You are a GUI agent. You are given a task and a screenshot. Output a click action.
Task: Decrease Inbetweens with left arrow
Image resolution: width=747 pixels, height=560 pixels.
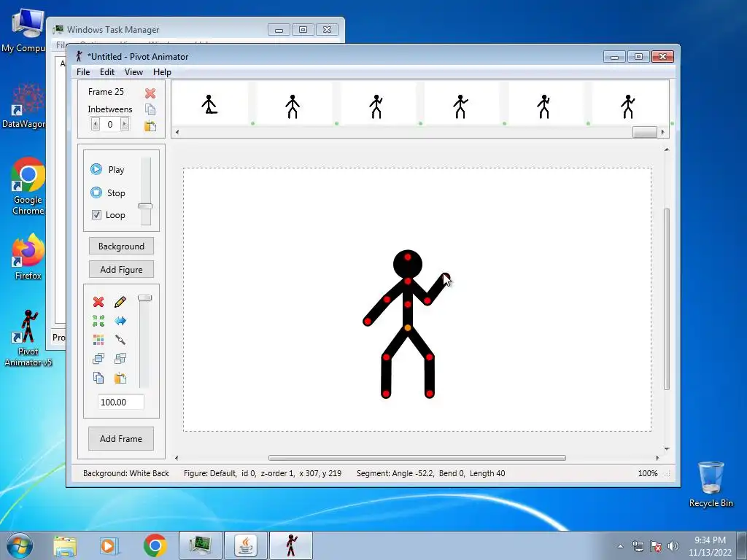point(96,124)
